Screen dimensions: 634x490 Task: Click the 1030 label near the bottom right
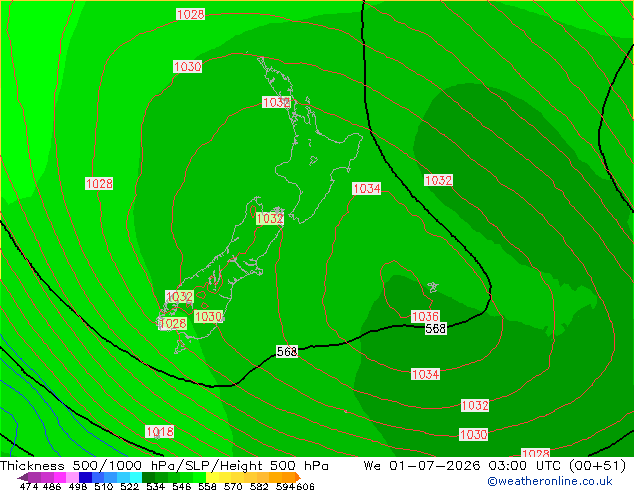click(473, 435)
